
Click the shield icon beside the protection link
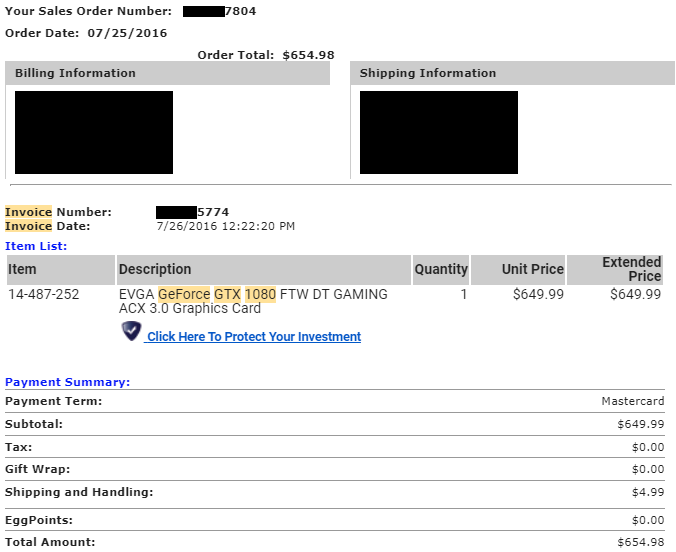[132, 332]
